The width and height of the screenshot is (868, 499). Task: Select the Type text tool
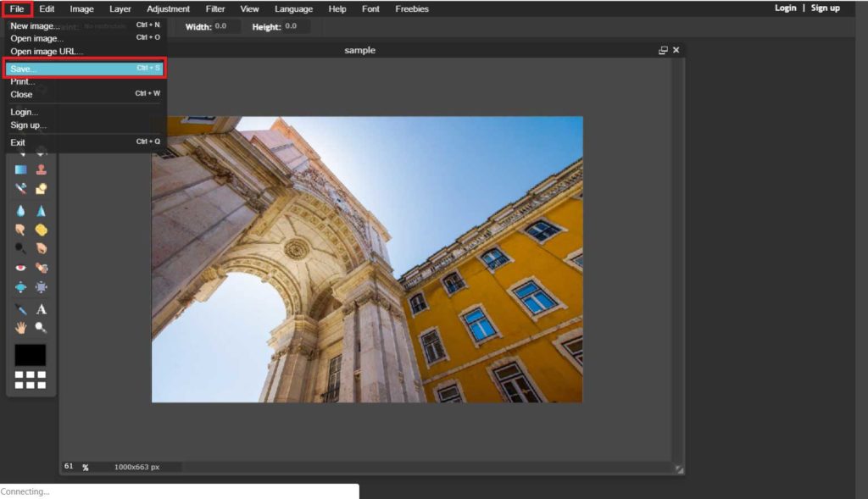(41, 309)
